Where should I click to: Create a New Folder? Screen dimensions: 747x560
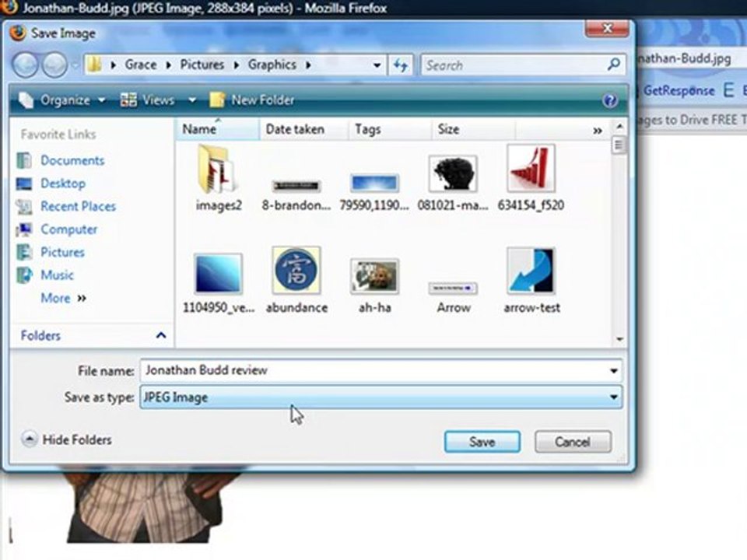tap(252, 100)
